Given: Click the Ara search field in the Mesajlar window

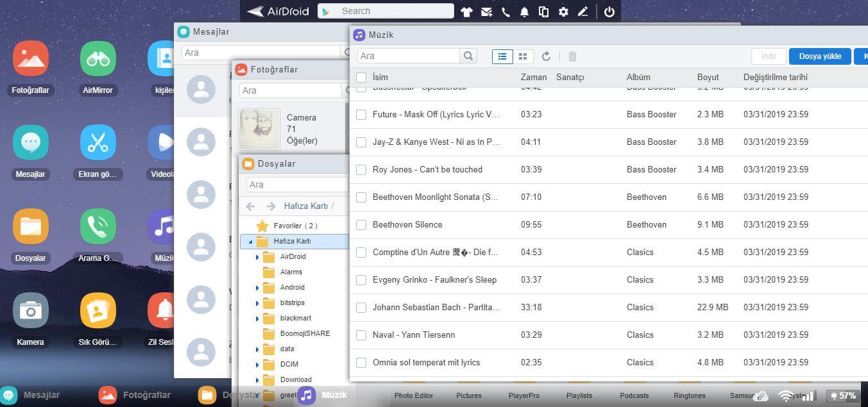Looking at the screenshot, I should pos(261,53).
